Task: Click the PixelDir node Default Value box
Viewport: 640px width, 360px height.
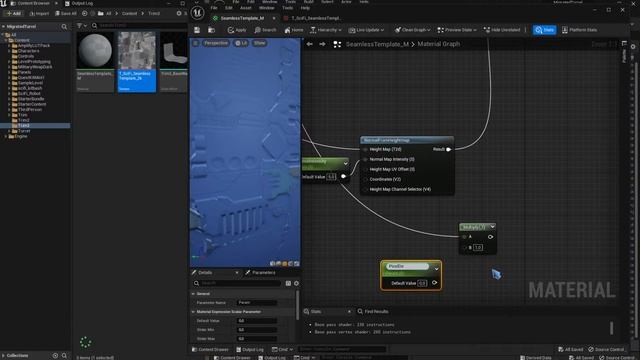Action: click(422, 283)
